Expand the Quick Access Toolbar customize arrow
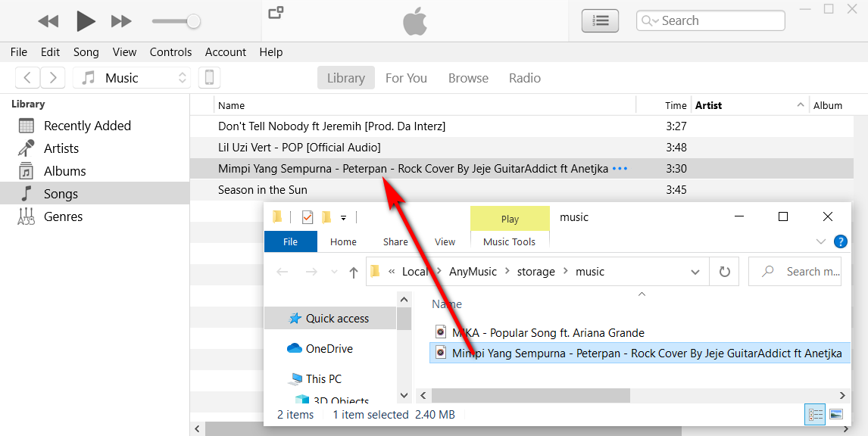 click(342, 217)
